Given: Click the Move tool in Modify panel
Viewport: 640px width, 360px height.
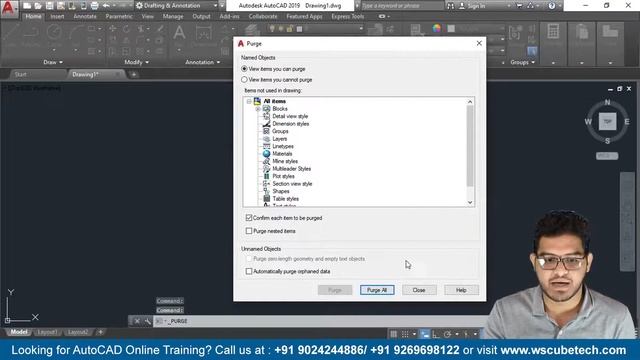Looking at the screenshot, I should pos(113,29).
